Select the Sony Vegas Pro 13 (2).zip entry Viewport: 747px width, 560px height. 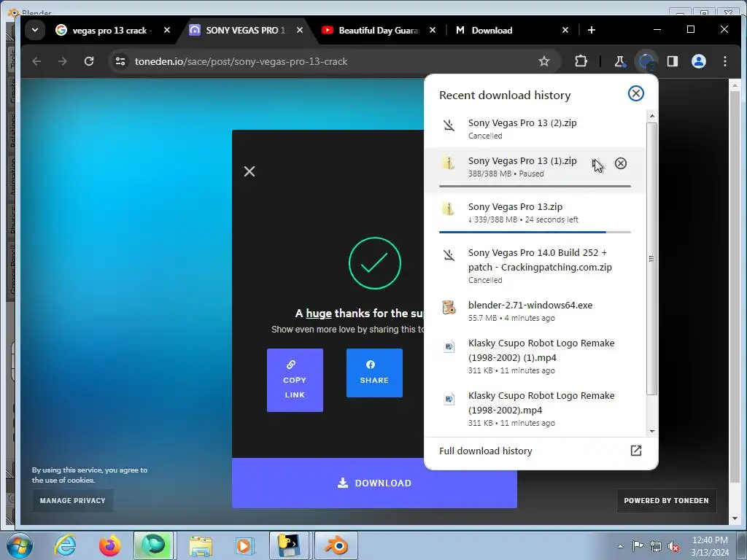535,128
